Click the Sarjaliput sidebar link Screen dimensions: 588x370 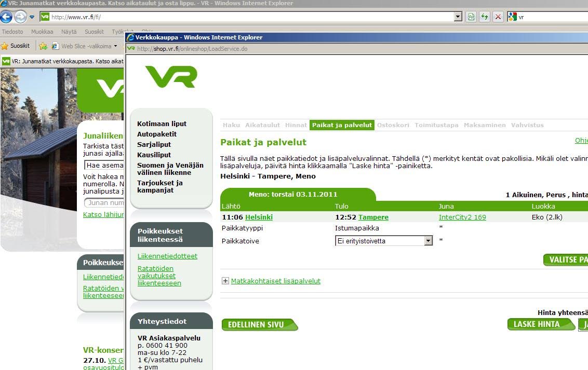pyautogui.click(x=154, y=145)
